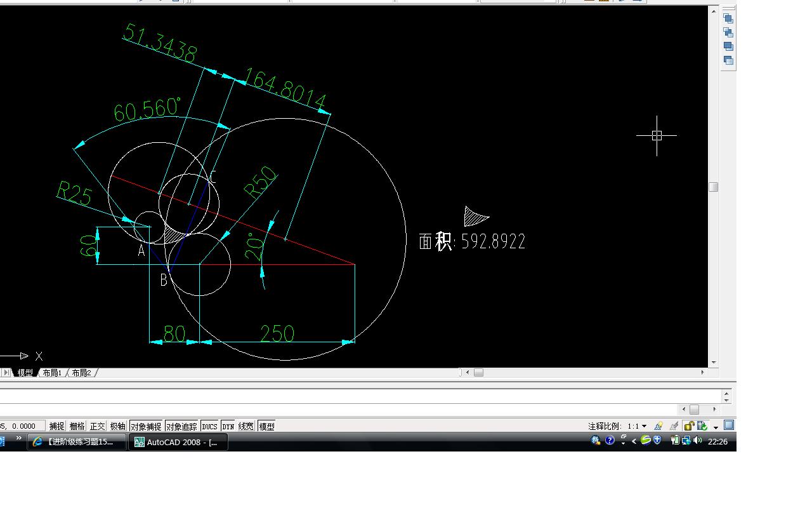Image resolution: width=812 pixels, height=508 pixels.
Task: Toggle 捕捉 (snap) mode in status bar
Action: coord(57,426)
